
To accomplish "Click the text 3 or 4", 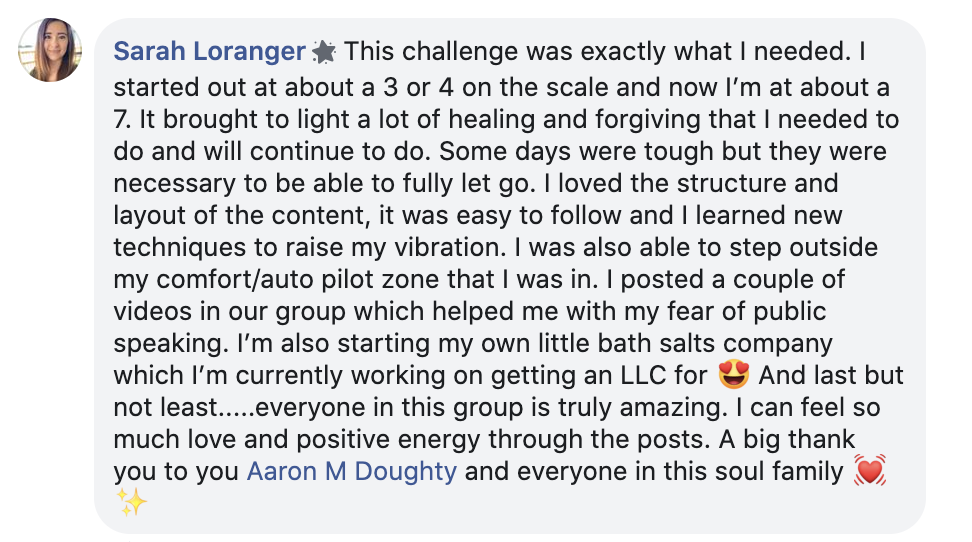I will pyautogui.click(x=418, y=87).
